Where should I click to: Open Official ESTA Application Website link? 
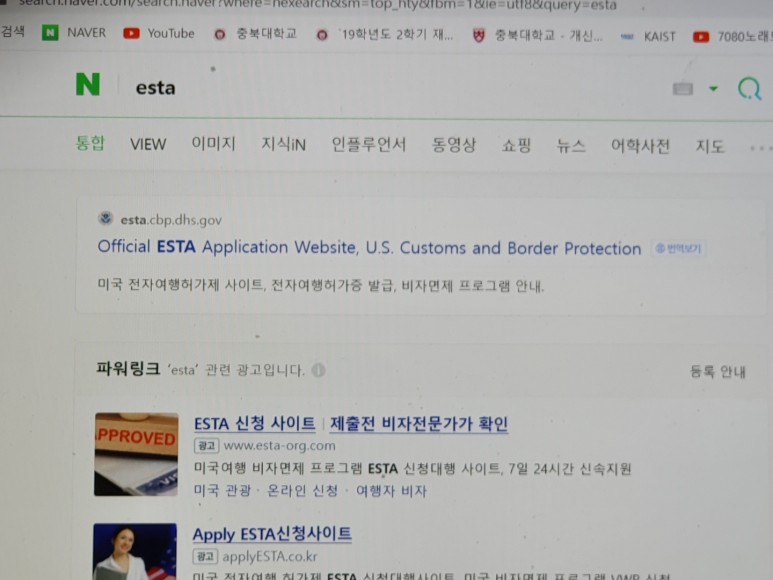369,247
